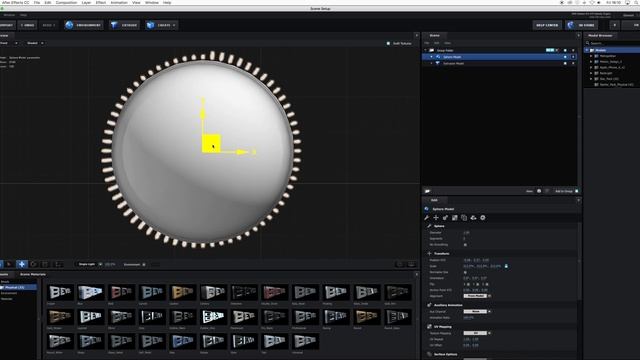The height and width of the screenshot is (360, 640).
Task: Open the Alignment From Model dropdown
Action: pyautogui.click(x=476, y=296)
